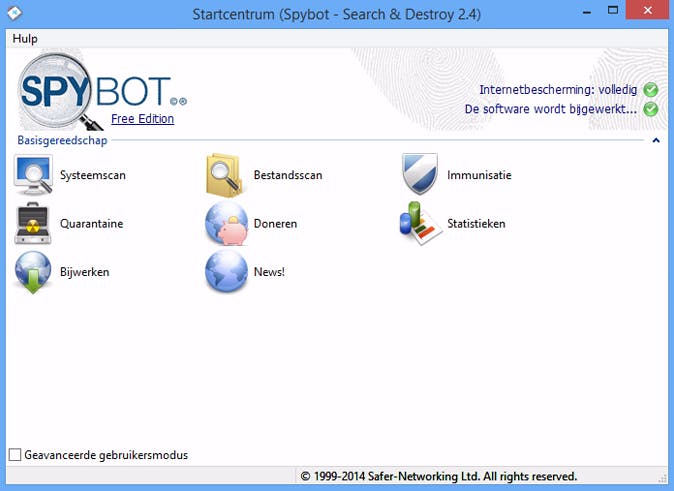Screen dimensions: 674x491
Task: Launch the Bestandsscan folder icon
Action: click(x=224, y=175)
